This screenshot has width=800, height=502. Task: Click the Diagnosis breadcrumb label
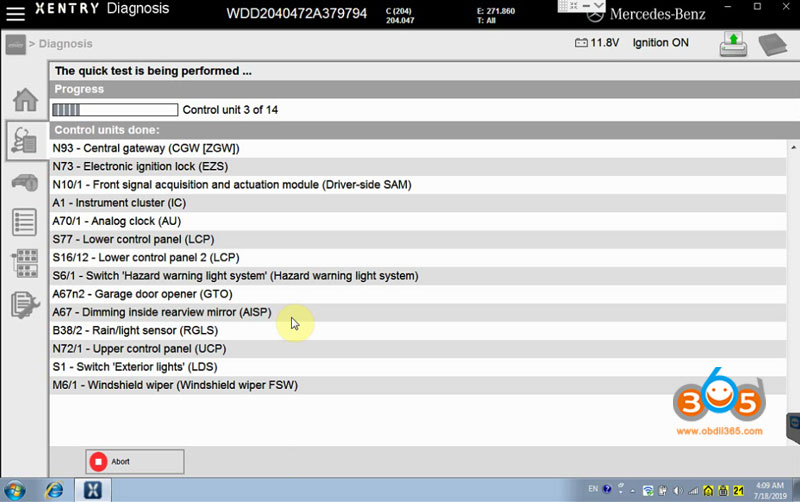click(66, 44)
